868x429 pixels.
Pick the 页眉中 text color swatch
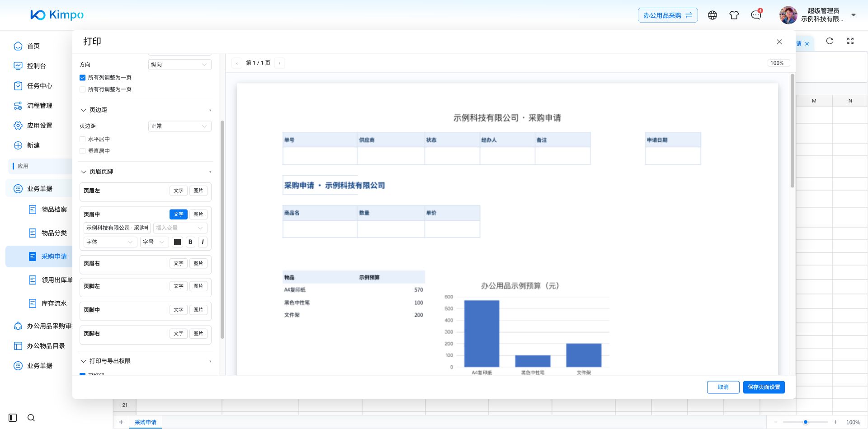tap(178, 242)
